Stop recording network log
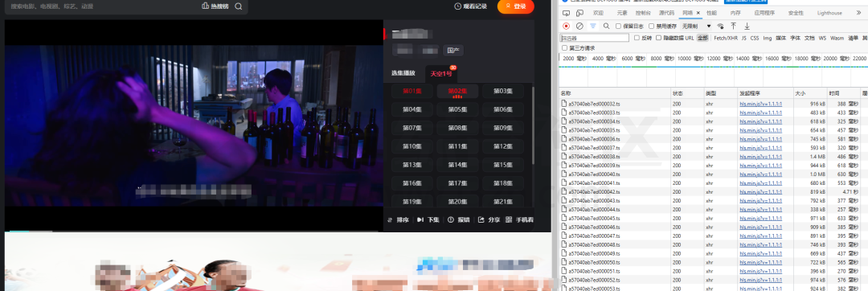 pos(567,26)
